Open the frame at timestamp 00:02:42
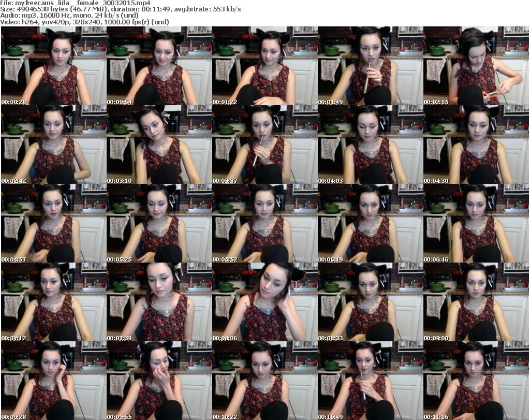Image resolution: width=530 pixels, height=420 pixels. [53, 144]
